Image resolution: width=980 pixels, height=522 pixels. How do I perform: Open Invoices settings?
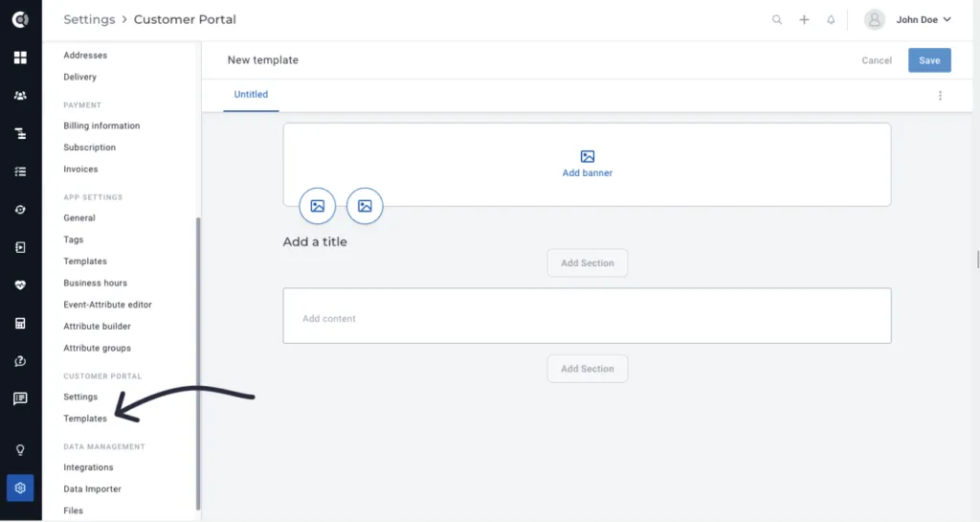[x=80, y=170]
